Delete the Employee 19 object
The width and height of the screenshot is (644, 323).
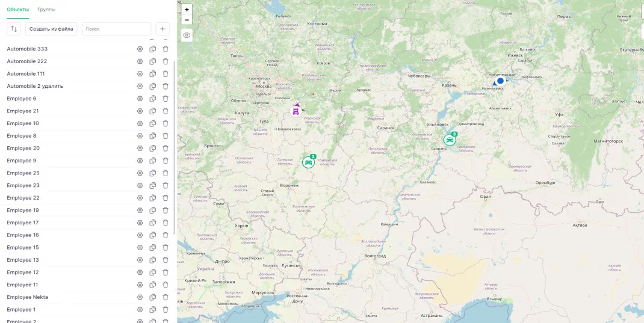(166, 210)
